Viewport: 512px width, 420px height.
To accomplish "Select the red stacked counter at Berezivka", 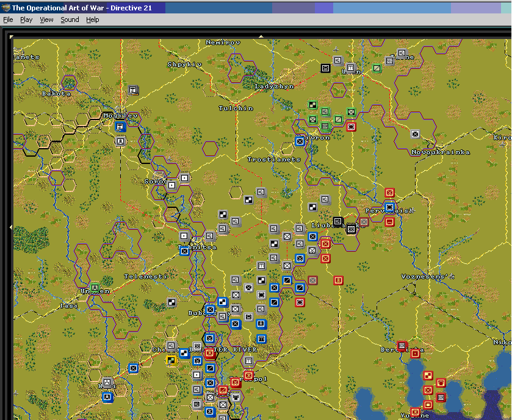I will click(402, 346).
